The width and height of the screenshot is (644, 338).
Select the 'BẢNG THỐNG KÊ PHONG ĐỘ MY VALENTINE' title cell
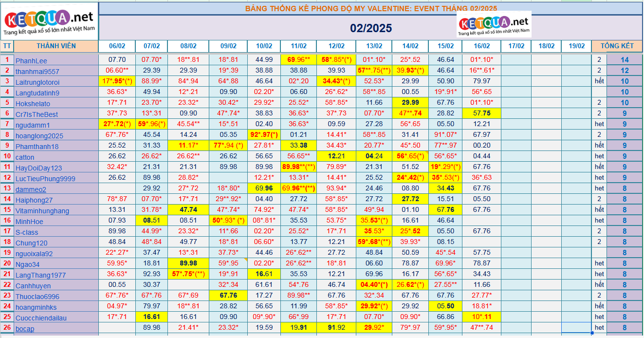pyautogui.click(x=371, y=8)
